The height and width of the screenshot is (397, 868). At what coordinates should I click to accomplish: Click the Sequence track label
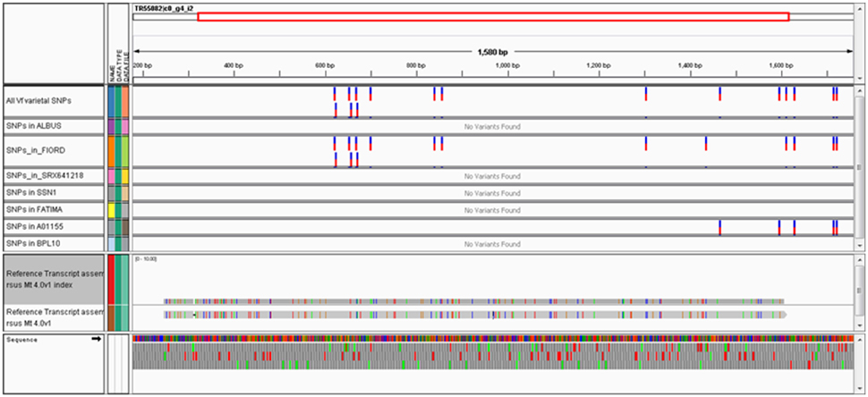coord(22,340)
